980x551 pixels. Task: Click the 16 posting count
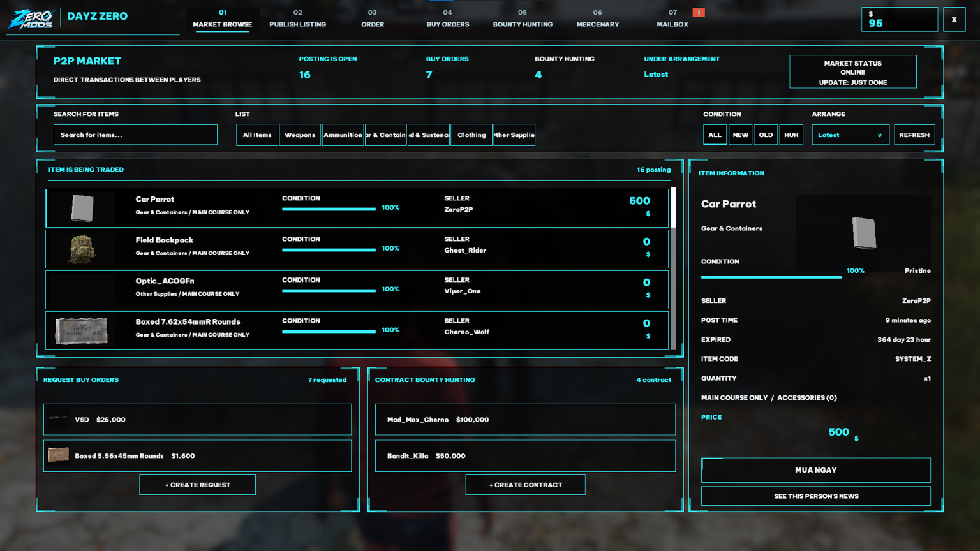point(653,170)
